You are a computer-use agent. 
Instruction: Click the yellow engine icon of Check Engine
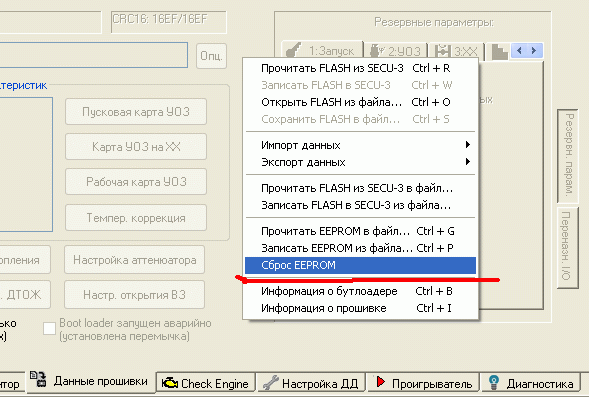(x=169, y=383)
